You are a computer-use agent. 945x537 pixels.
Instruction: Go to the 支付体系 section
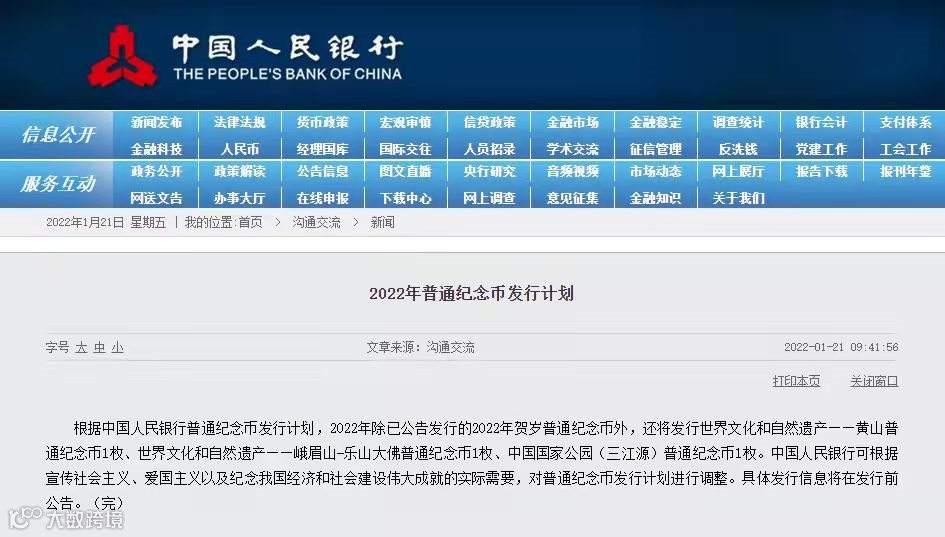coord(905,122)
